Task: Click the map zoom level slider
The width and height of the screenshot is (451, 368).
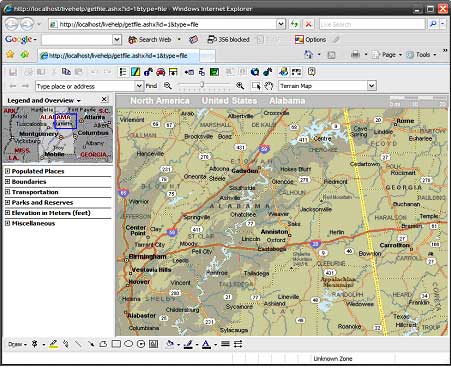Action: pyautogui.click(x=204, y=85)
